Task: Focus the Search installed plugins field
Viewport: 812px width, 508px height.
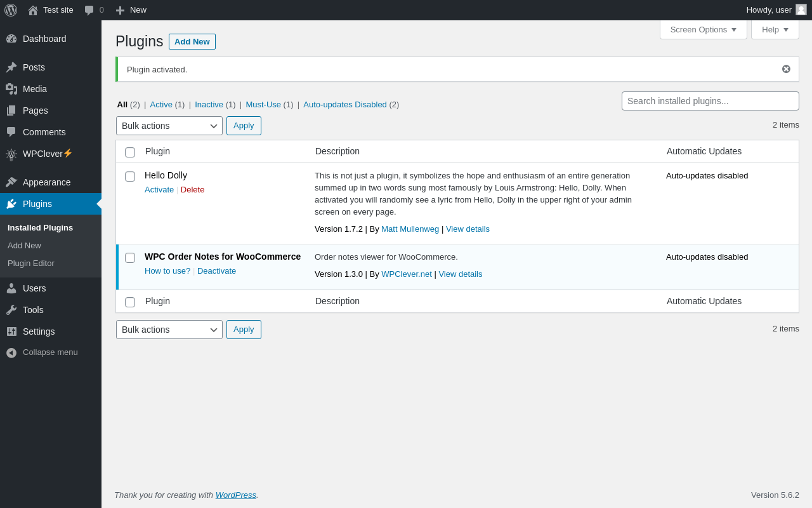Action: (710, 101)
